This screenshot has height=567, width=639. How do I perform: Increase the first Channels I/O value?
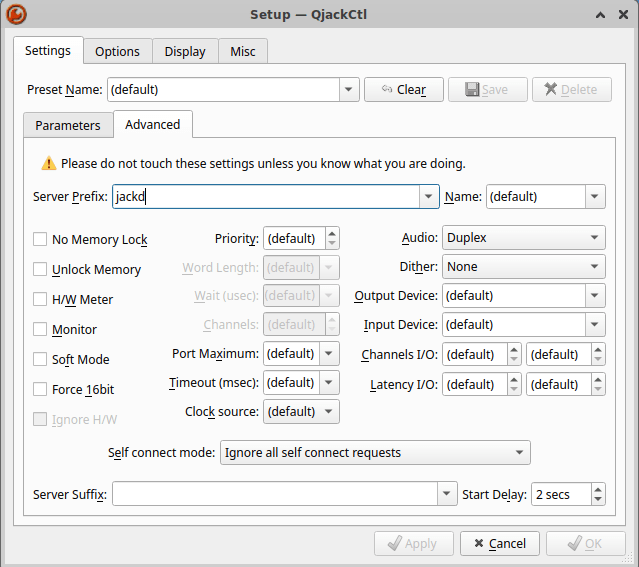tap(514, 350)
